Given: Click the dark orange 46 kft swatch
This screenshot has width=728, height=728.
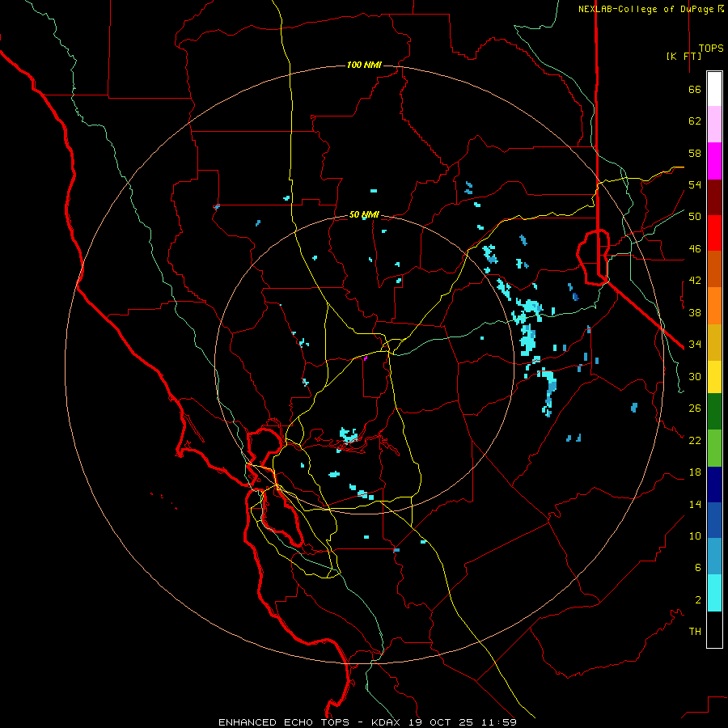Looking at the screenshot, I should coord(714,269).
